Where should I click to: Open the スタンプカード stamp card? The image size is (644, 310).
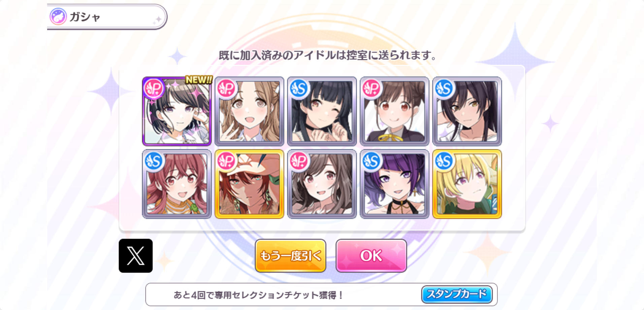point(457,294)
